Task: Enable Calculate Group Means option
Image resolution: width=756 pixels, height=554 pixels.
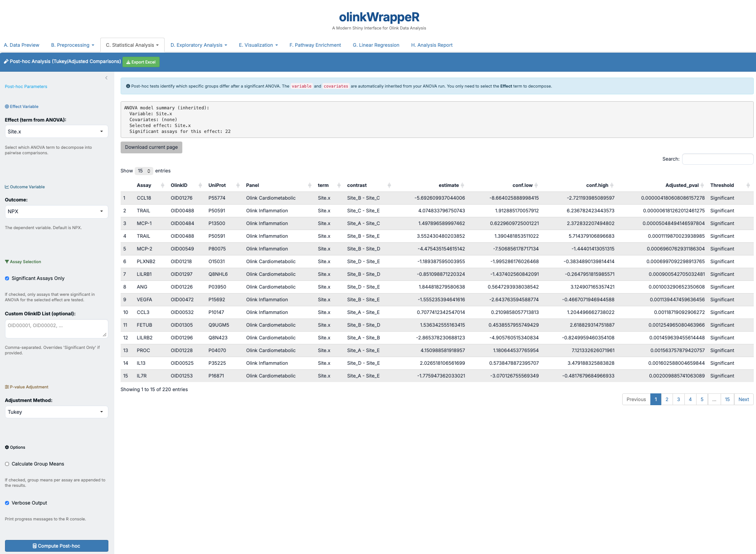Action: coord(7,464)
